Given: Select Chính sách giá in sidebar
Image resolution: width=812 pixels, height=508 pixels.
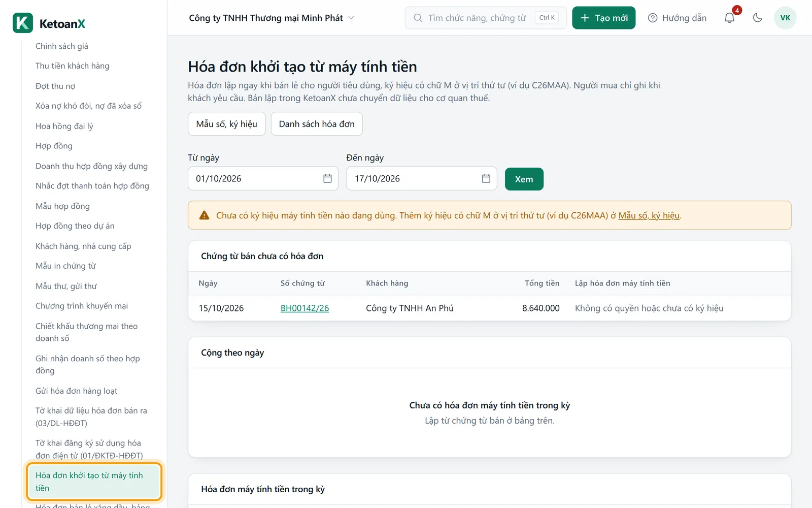Looking at the screenshot, I should (62, 46).
